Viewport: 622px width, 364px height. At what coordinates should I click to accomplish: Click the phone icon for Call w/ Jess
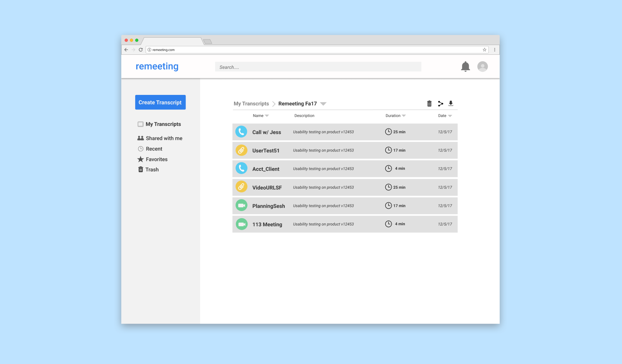(241, 132)
